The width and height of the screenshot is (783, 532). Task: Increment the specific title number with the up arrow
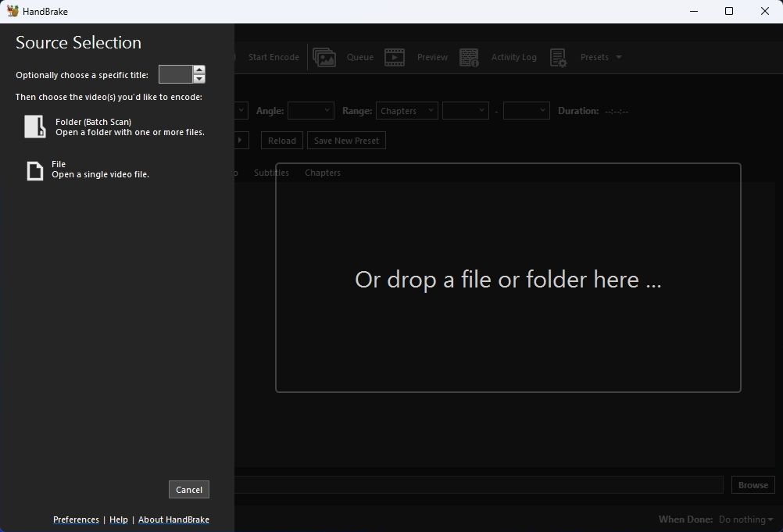pyautogui.click(x=198, y=70)
